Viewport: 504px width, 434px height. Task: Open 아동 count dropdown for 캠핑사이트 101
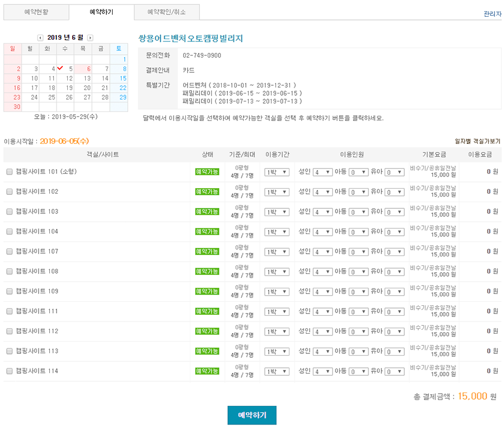[x=358, y=172]
